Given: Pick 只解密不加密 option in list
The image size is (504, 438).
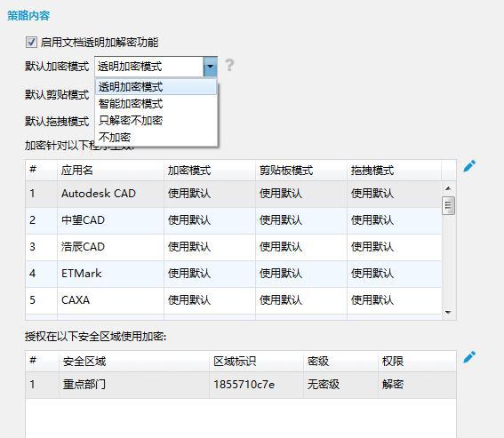Looking at the screenshot, I should click(156, 120).
